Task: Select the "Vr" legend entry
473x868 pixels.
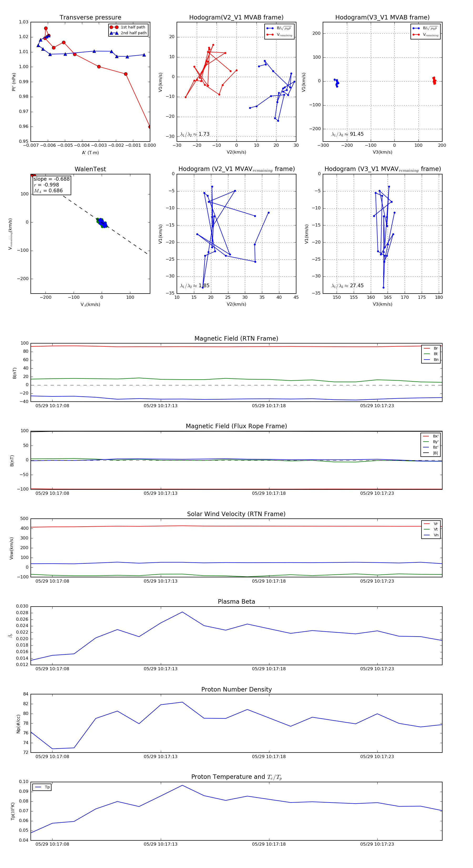Action: coord(431,524)
